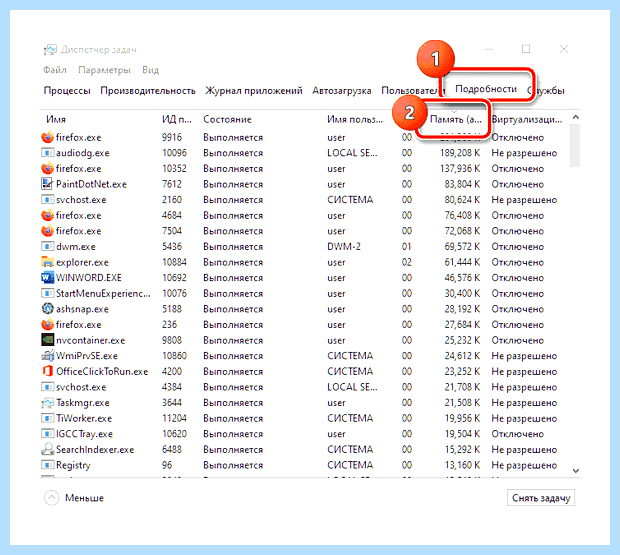Sort by the Память column header
The width and height of the screenshot is (620, 555).
tap(456, 119)
